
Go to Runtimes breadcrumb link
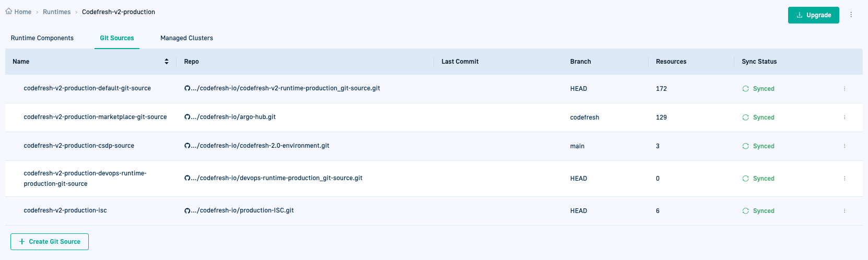point(56,12)
